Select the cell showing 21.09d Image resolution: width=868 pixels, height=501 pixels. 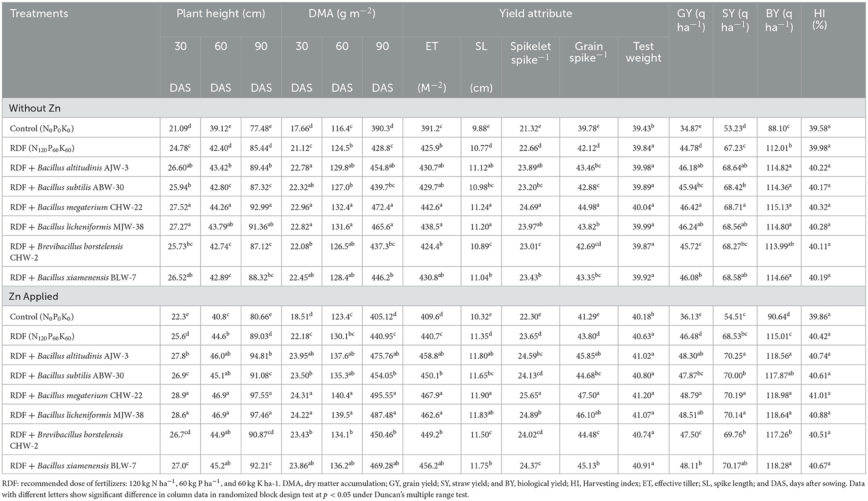180,128
